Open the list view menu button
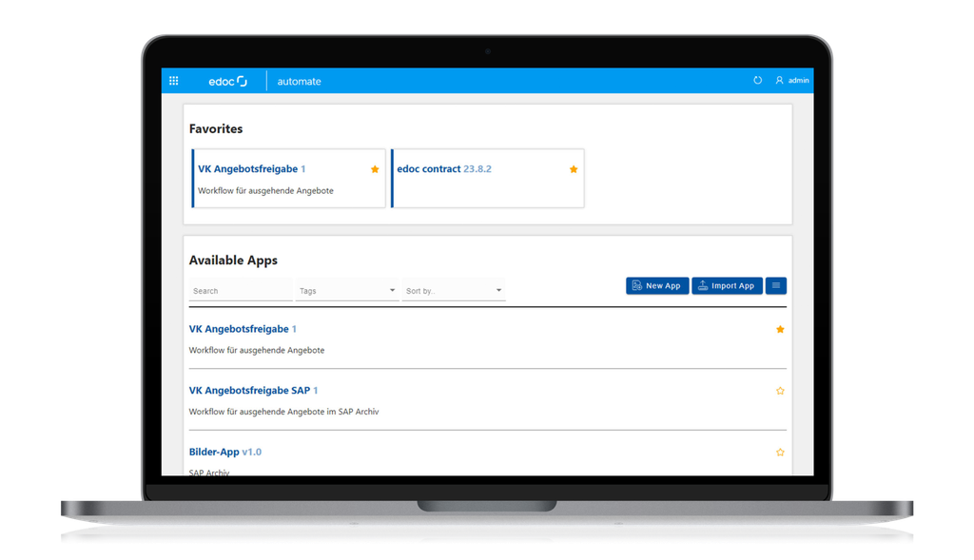The width and height of the screenshot is (974, 560). click(x=776, y=285)
